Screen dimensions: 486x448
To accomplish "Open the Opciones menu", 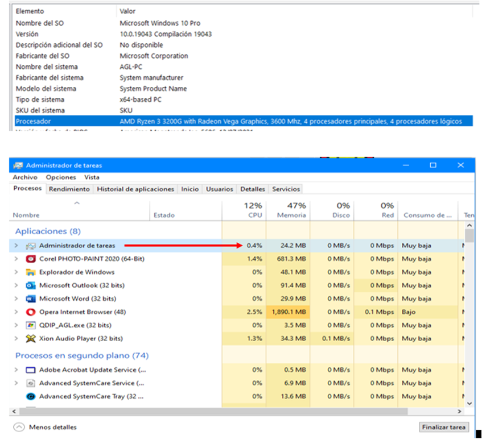I will point(61,177).
